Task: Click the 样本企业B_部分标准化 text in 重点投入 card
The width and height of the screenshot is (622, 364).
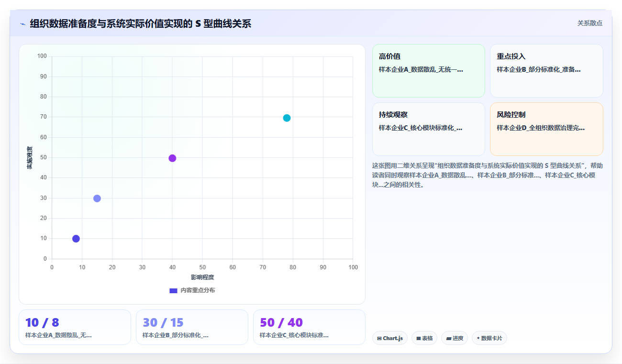Action: pyautogui.click(x=539, y=69)
